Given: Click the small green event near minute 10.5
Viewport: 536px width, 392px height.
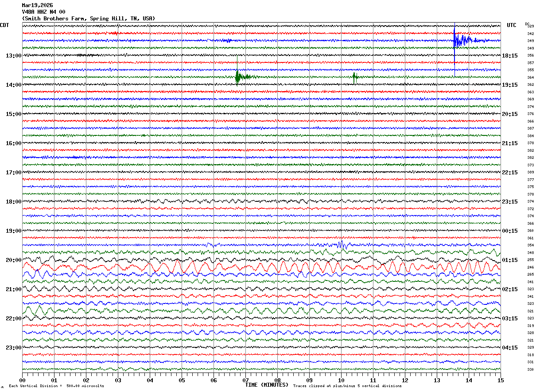Looking at the screenshot, I should tap(355, 77).
